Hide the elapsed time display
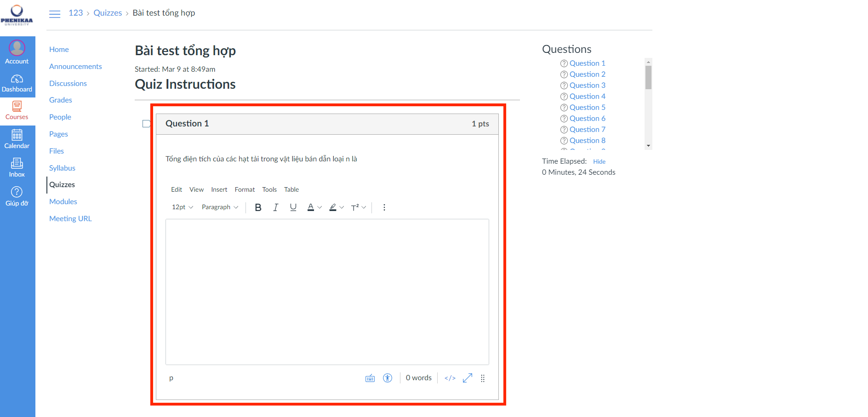 [x=599, y=161]
